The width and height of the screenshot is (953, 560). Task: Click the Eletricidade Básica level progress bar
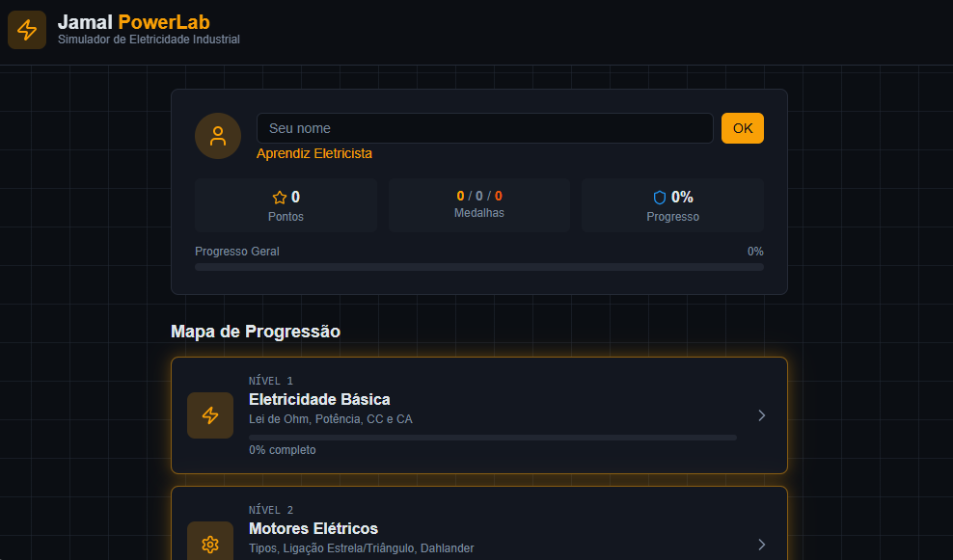pos(492,438)
